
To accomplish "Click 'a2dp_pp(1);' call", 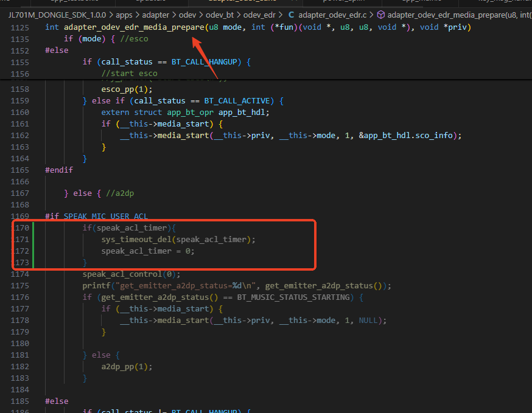I will [127, 367].
